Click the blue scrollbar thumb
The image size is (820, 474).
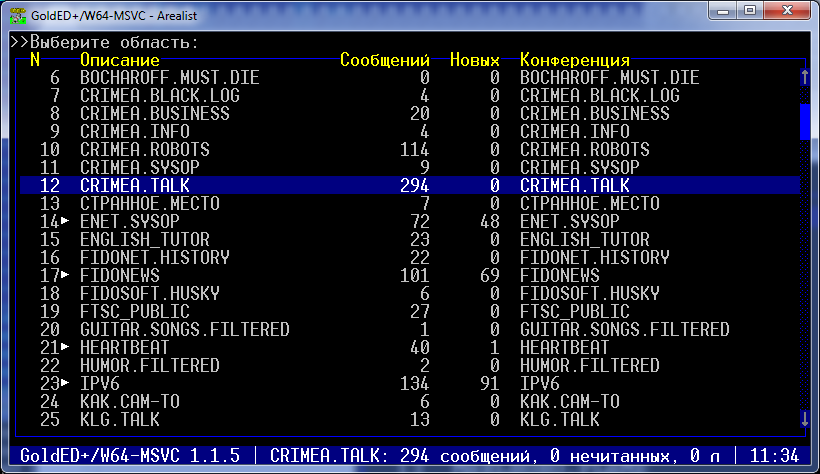[805, 122]
